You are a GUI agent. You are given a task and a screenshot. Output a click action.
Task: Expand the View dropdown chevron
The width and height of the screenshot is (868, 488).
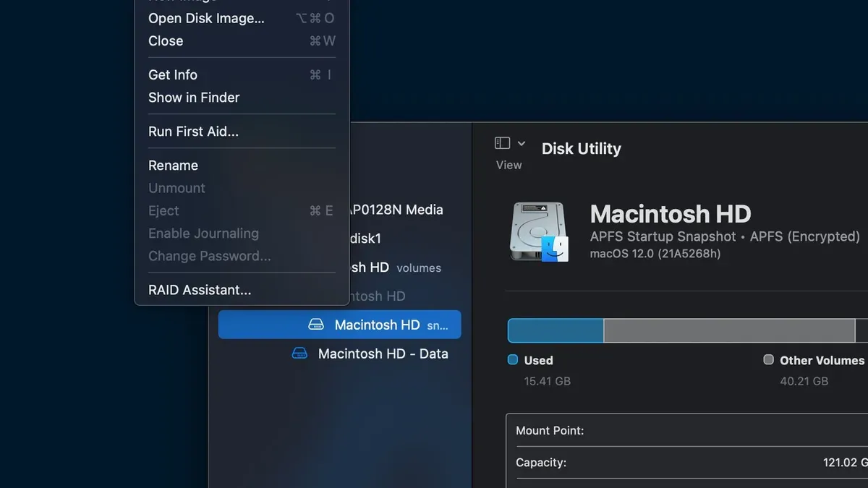[x=522, y=144]
